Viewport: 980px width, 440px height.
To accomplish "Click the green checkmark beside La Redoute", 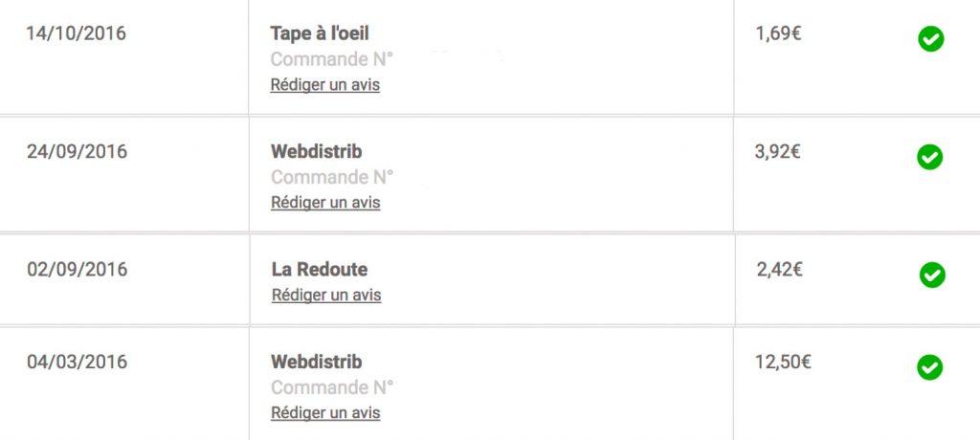I will coord(932,275).
